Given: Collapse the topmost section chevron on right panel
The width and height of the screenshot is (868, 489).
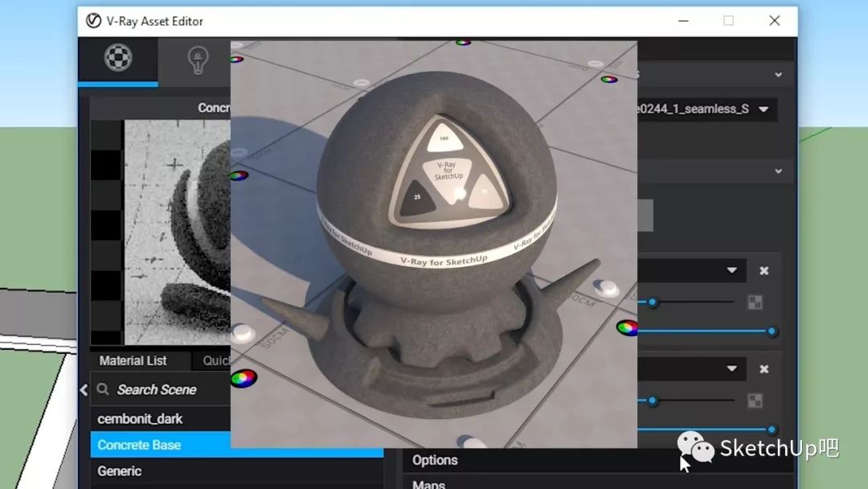Looking at the screenshot, I should 778,75.
